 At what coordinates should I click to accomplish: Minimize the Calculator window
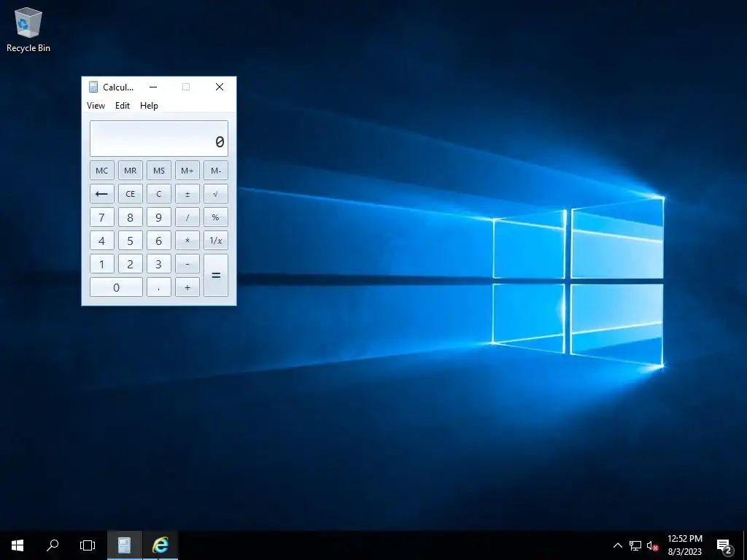(x=153, y=87)
